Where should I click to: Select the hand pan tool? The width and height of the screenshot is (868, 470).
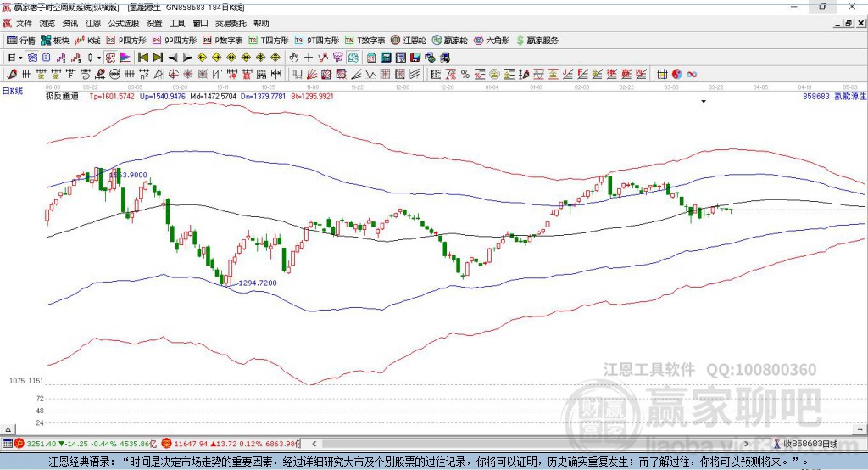294,58
